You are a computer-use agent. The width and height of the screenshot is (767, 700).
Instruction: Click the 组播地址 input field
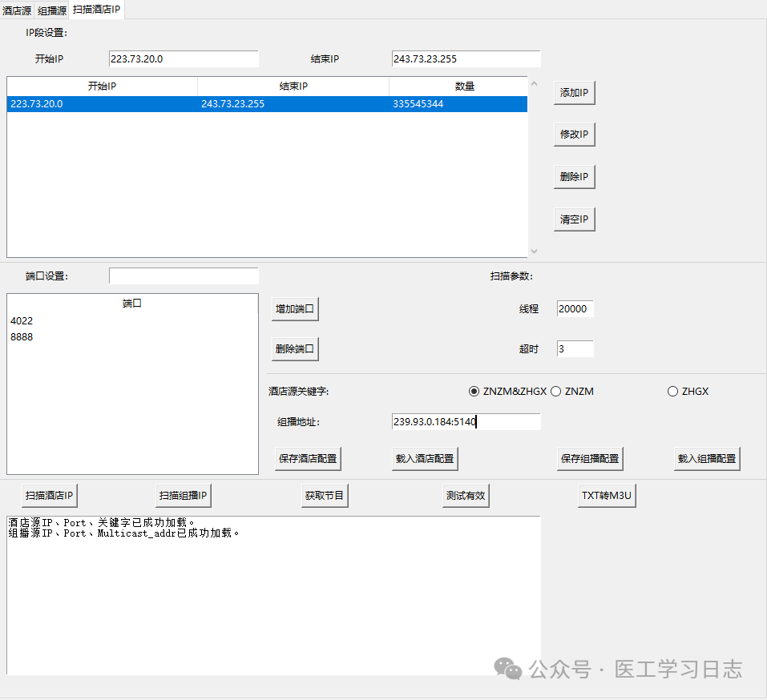466,421
